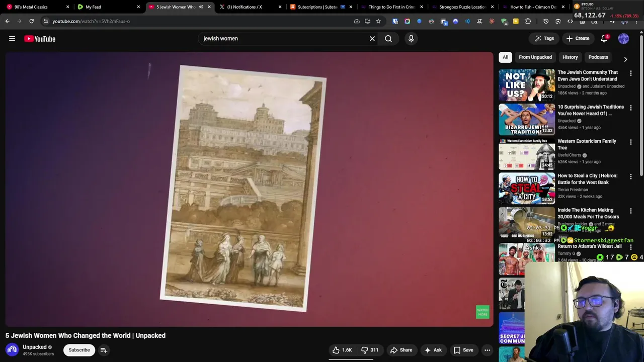This screenshot has height=362, width=644.
Task: Add video to queue via playlist-plus icon
Action: pos(104,350)
